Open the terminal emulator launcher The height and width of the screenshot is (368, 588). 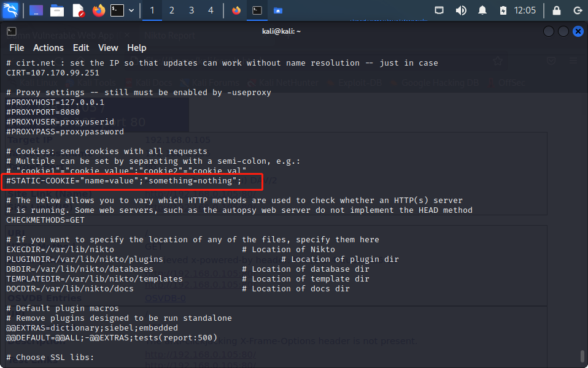coord(117,10)
